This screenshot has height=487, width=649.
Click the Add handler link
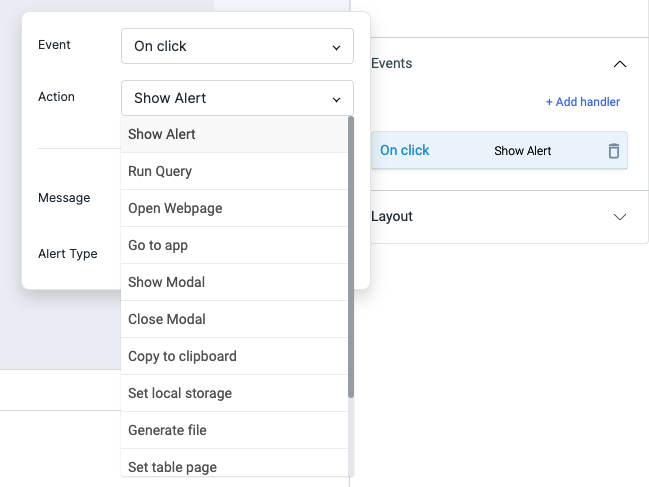point(582,102)
